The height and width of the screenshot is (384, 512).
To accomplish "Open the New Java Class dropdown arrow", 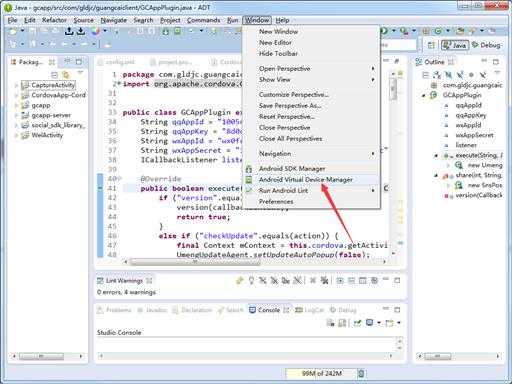I will (448, 31).
